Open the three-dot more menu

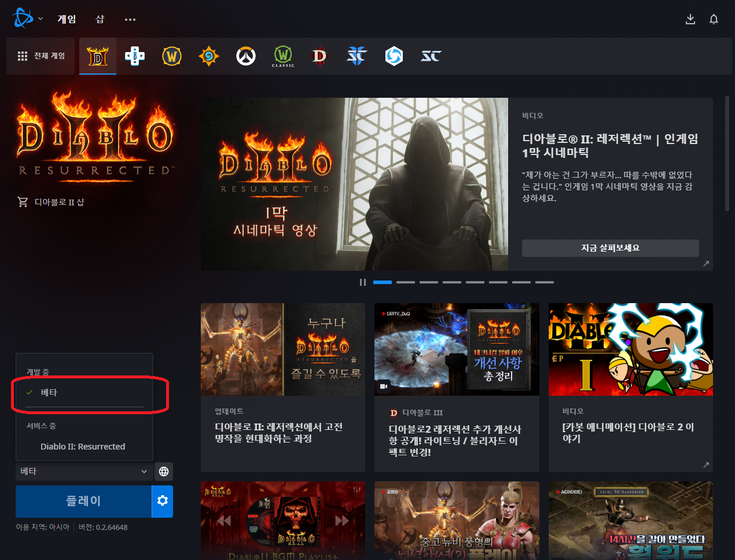coord(130,20)
